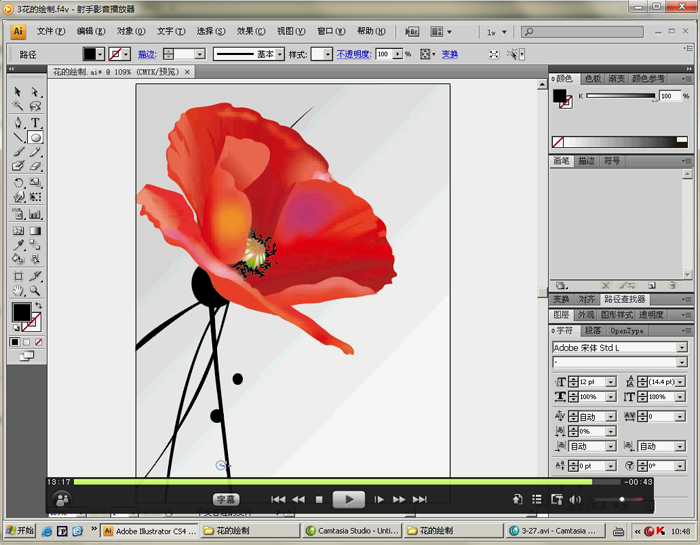
Task: Select the Rotate tool
Action: coord(17,183)
